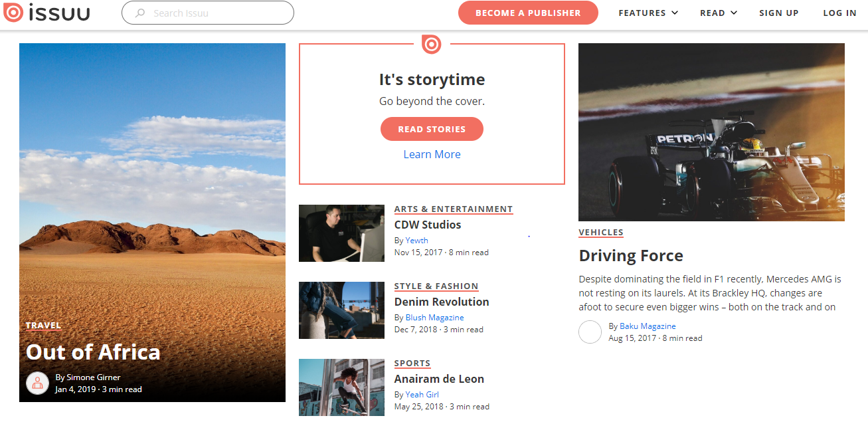868x422 pixels.
Task: Open the Driving Force F1 car image
Action: (711, 132)
